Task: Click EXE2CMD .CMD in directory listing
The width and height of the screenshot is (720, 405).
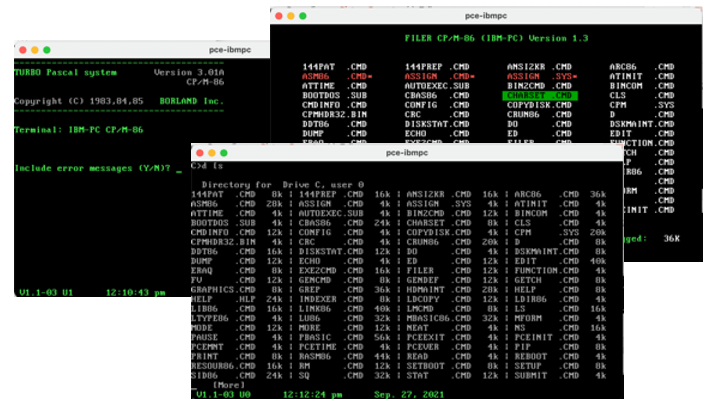Action: [x=331, y=271]
